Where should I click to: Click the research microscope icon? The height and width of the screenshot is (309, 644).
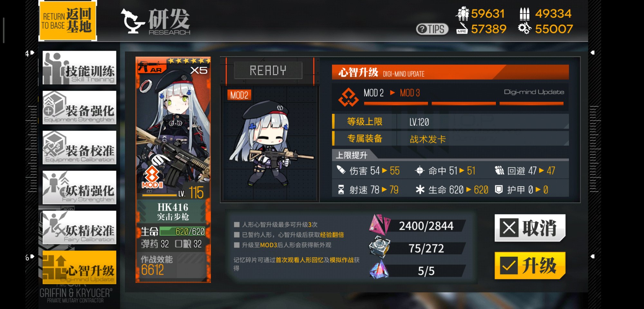(x=132, y=21)
